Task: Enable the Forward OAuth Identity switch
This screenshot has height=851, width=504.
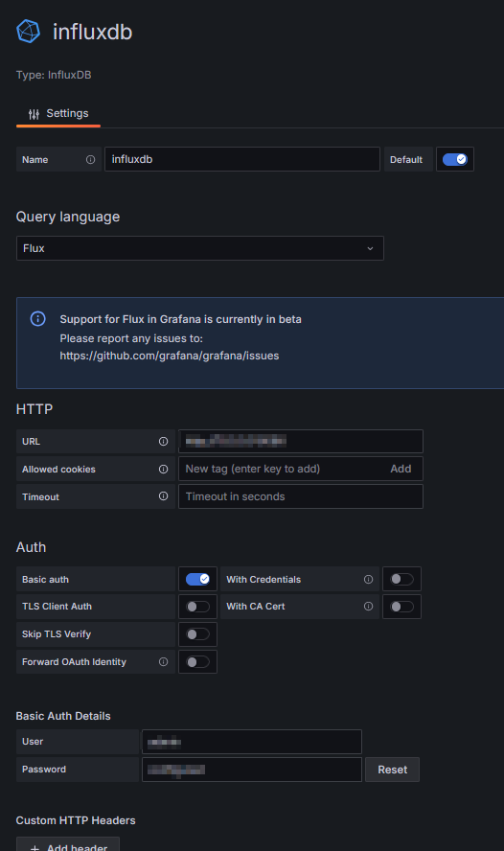Action: [x=197, y=661]
